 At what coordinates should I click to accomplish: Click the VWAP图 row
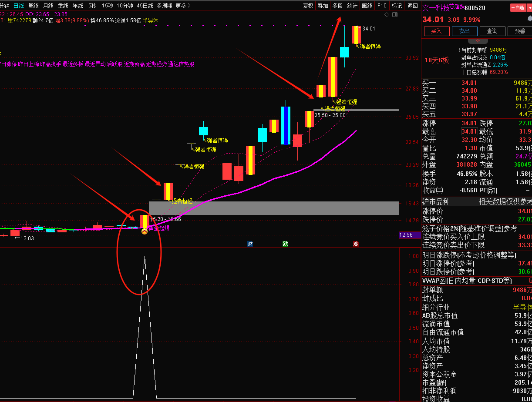pos(477,281)
